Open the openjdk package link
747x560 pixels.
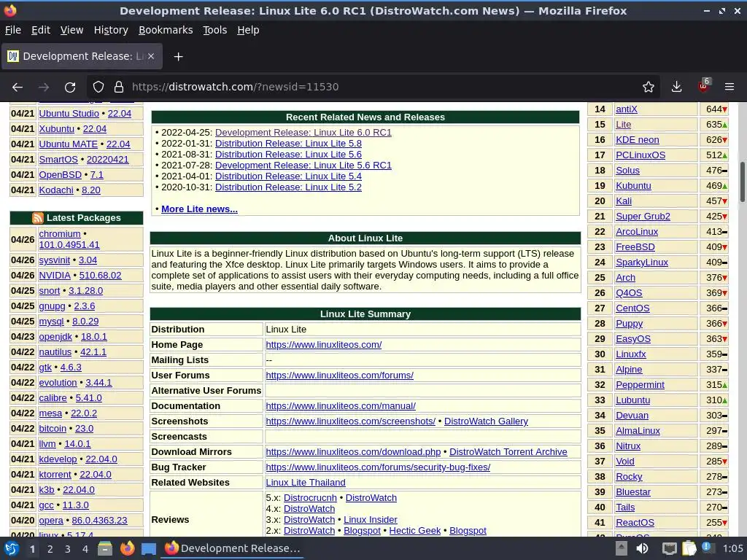(x=55, y=337)
